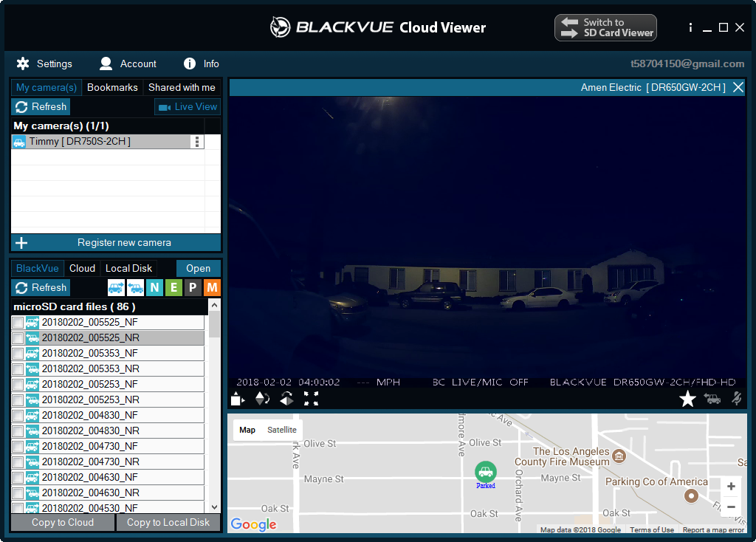
Task: Click the file list scroll down arrow
Action: pyautogui.click(x=215, y=507)
